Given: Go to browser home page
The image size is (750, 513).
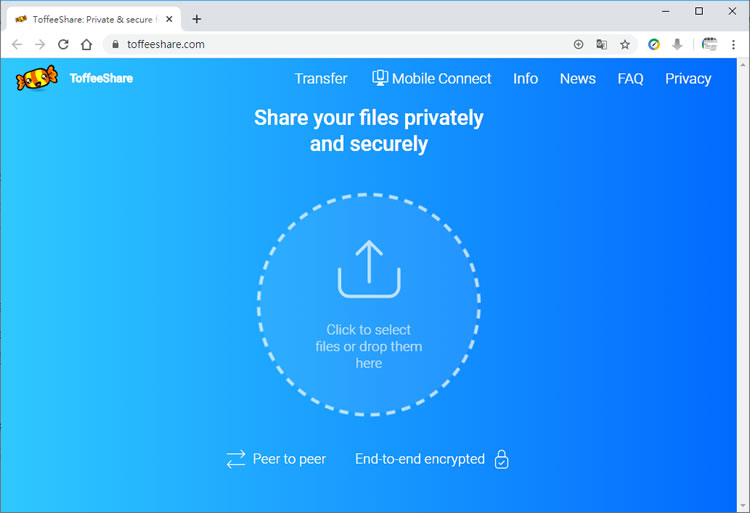Looking at the screenshot, I should [87, 44].
